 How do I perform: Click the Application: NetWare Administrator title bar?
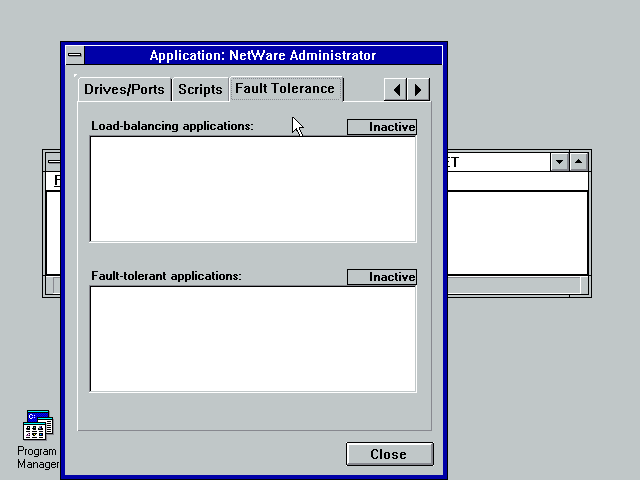[263, 55]
